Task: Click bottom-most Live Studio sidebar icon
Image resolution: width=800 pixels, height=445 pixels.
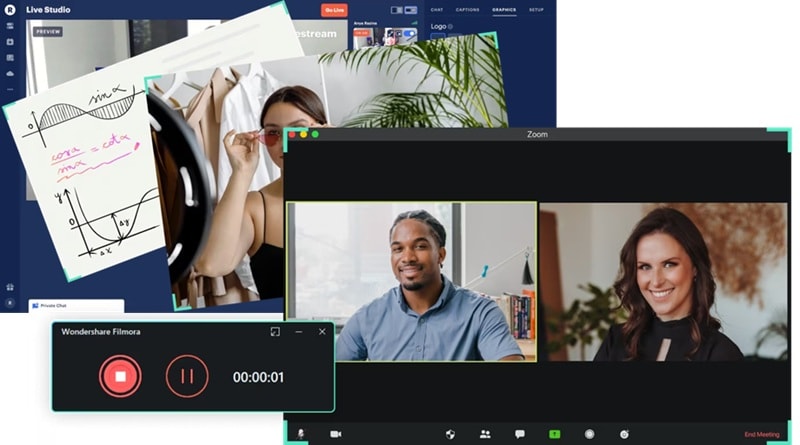Action: click(x=10, y=303)
